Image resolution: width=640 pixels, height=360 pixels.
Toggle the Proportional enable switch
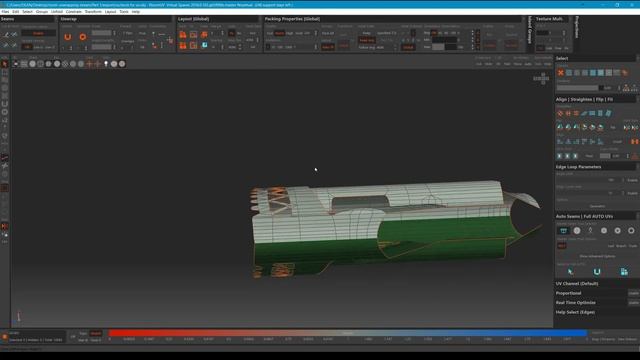(633, 293)
